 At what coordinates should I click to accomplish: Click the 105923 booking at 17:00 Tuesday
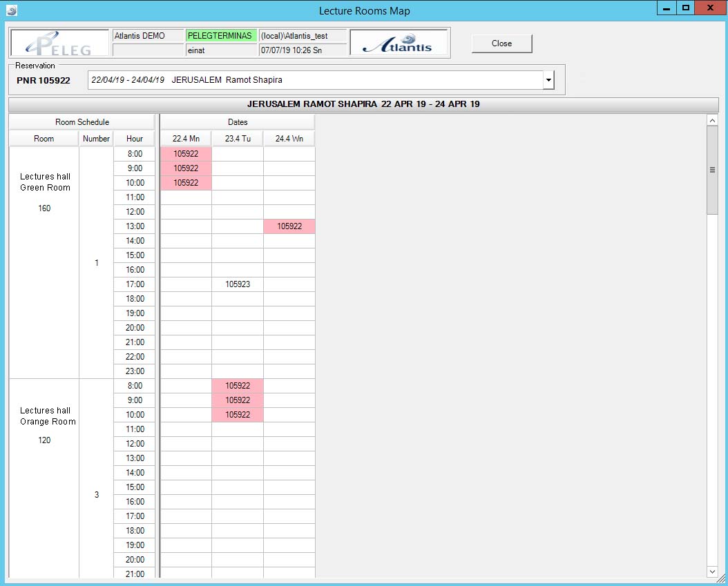pyautogui.click(x=238, y=284)
